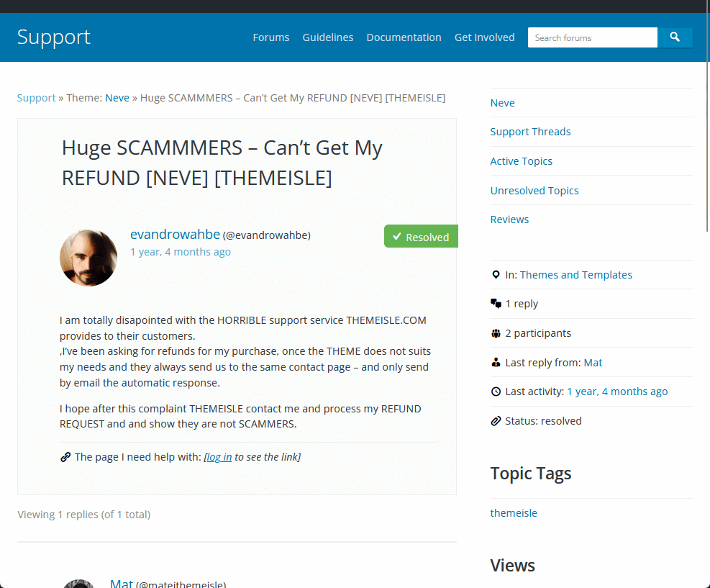Open the Forums menu item
This screenshot has width=710, height=588.
(x=270, y=37)
